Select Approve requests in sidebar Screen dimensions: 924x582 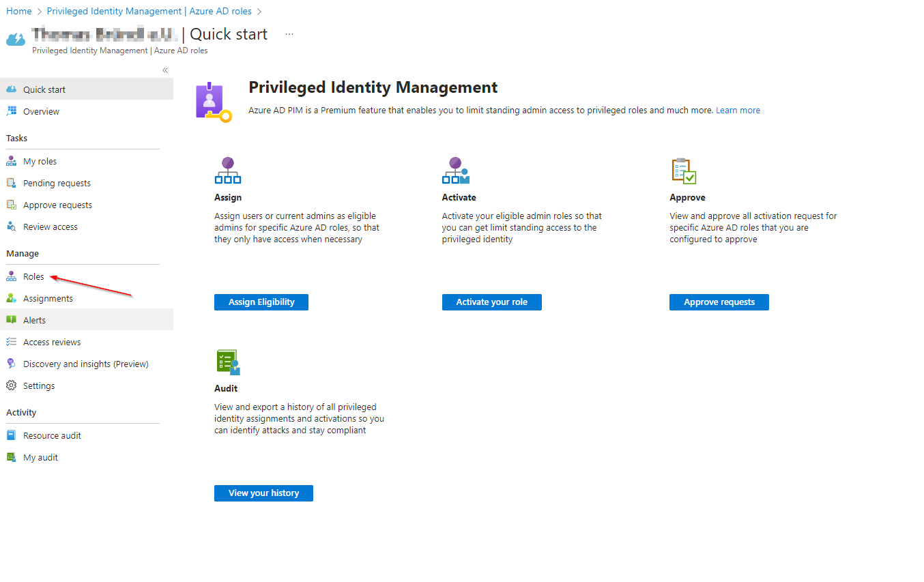87,205
